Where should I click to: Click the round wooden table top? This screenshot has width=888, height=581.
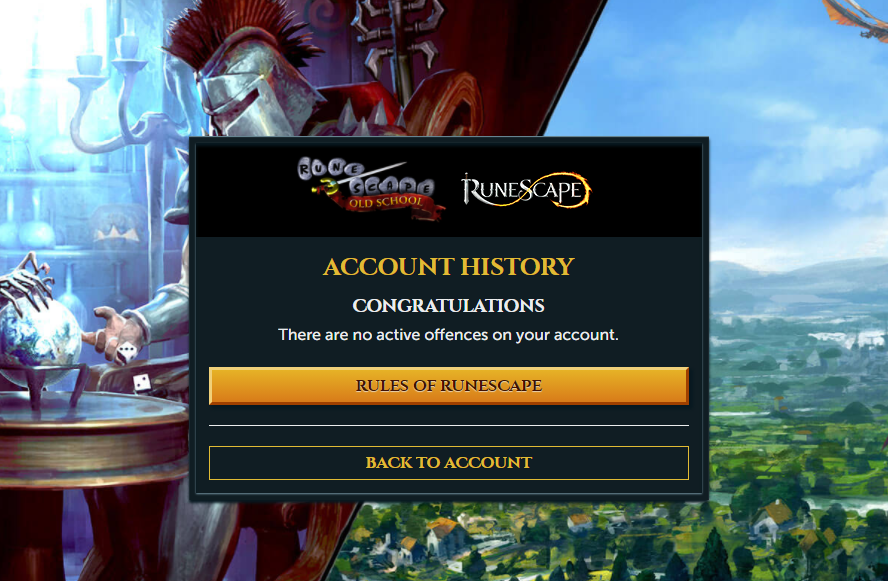(x=93, y=411)
